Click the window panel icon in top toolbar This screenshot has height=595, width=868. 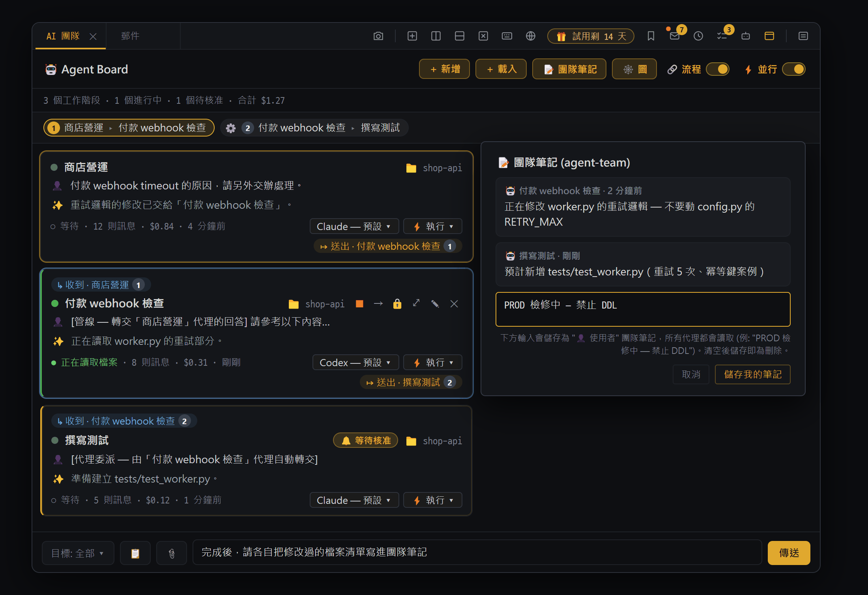point(769,36)
